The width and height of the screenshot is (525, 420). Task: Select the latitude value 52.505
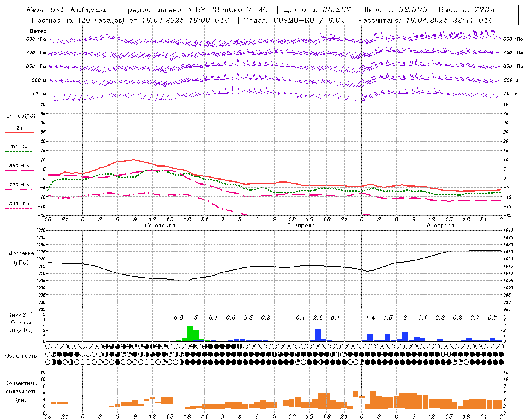coord(413,10)
